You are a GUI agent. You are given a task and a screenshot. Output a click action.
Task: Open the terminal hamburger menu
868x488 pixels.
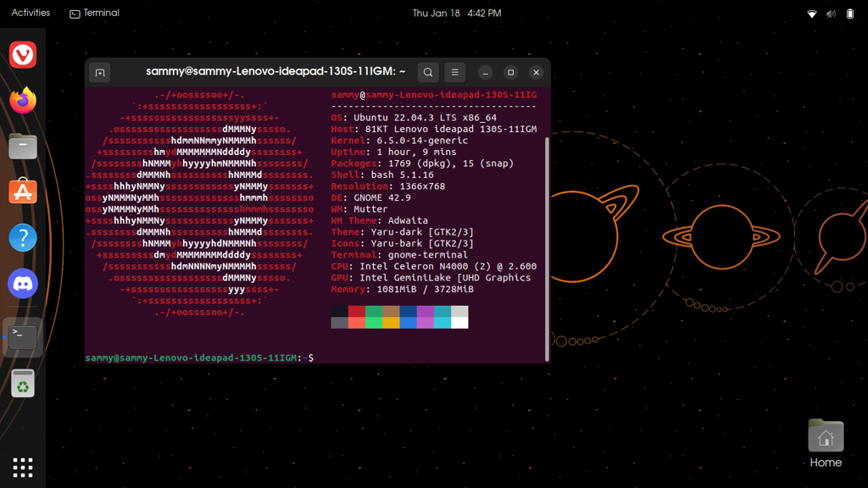[454, 73]
